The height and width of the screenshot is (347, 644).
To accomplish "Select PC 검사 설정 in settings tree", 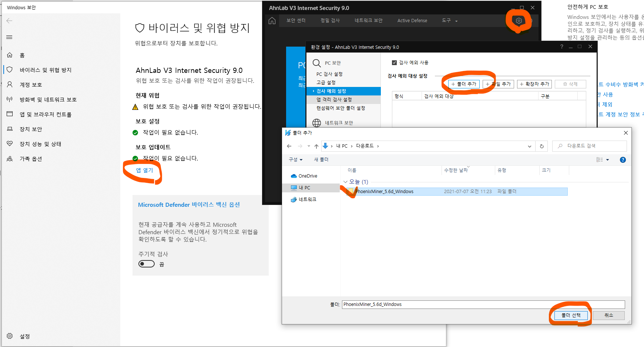I will tap(329, 74).
